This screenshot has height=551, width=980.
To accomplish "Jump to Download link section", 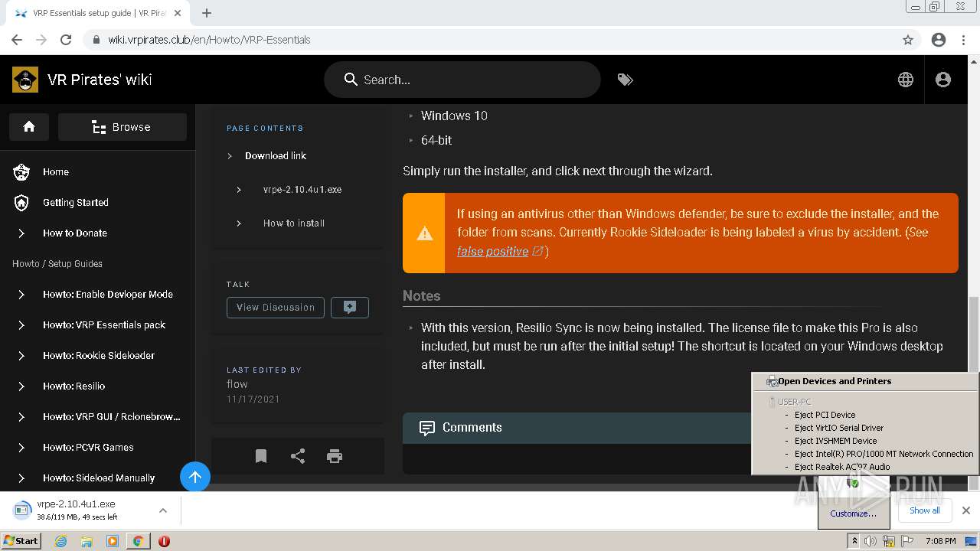I will [276, 155].
